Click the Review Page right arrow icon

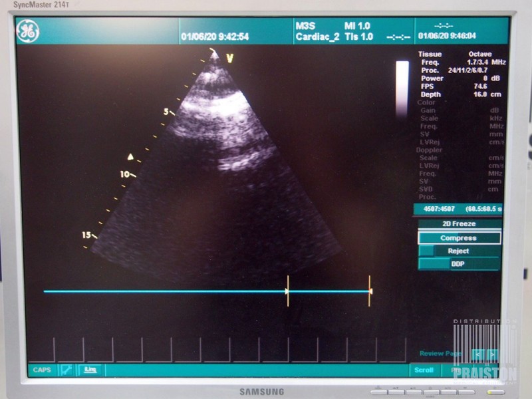coord(492,354)
